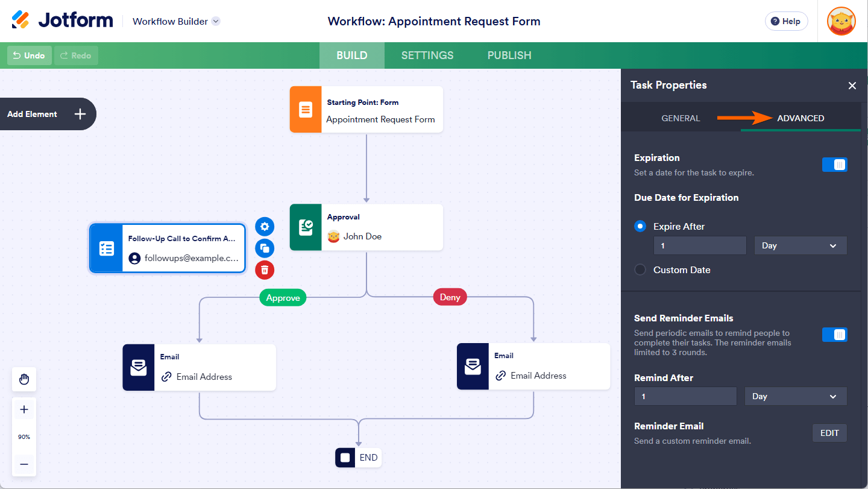Turn off Send Reminder Emails toggle
Viewport: 868px width, 489px height.
pyautogui.click(x=834, y=335)
